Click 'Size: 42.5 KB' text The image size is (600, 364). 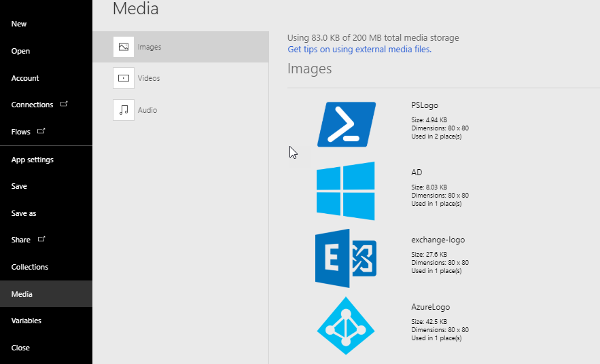pos(429,322)
